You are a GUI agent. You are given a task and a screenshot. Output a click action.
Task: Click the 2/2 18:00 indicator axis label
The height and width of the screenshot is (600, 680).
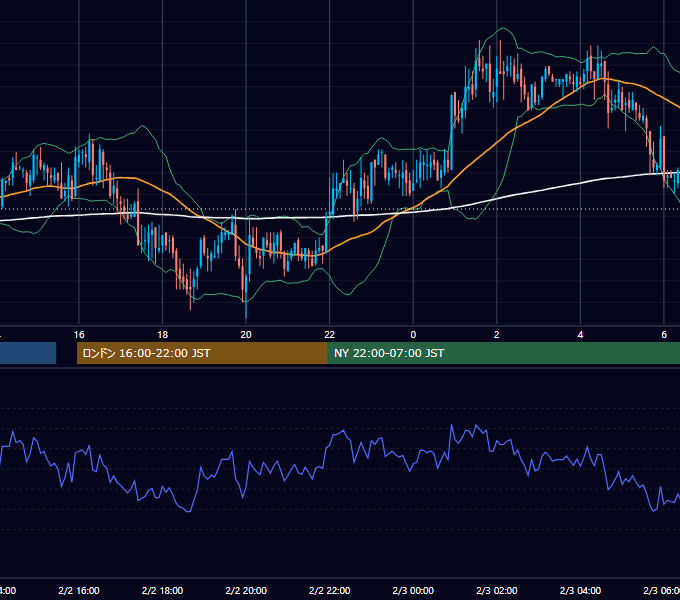point(162,590)
